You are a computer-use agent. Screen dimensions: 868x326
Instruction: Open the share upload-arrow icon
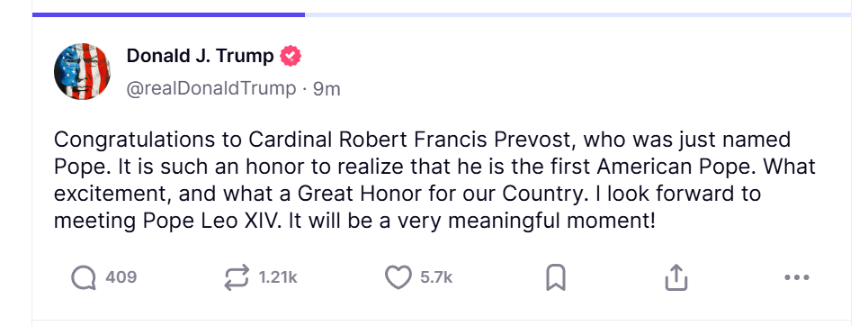tap(676, 277)
